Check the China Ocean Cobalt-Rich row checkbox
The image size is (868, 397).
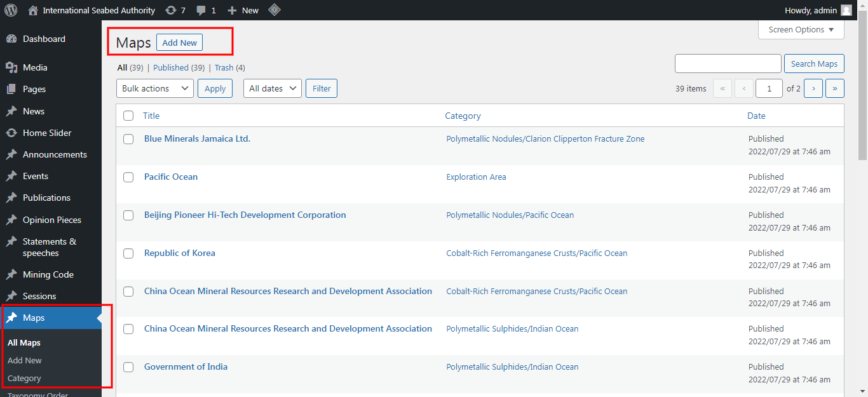point(128,292)
